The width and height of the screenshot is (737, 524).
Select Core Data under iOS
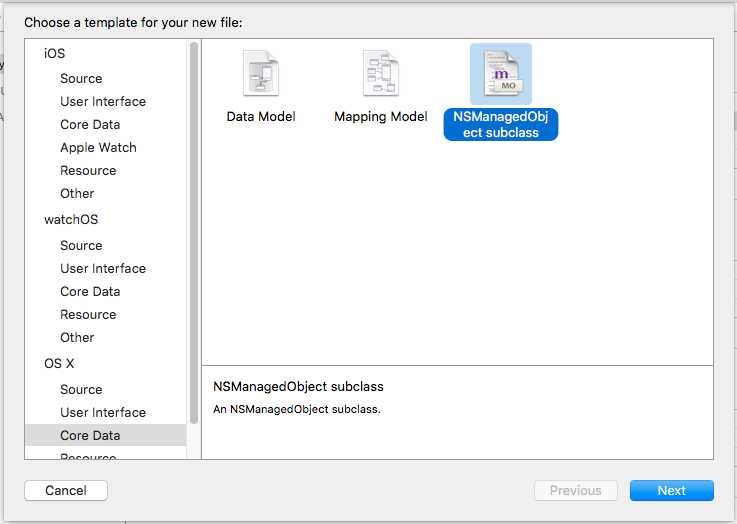coord(90,124)
